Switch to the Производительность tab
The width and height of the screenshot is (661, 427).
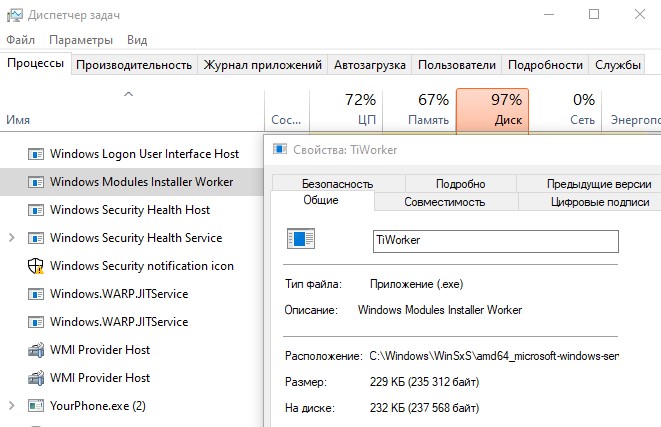tap(134, 65)
